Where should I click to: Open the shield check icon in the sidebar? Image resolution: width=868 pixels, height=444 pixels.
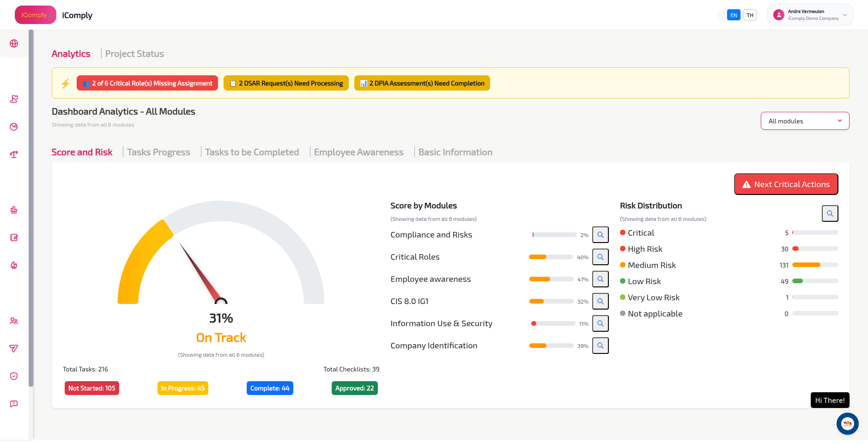coord(14,376)
